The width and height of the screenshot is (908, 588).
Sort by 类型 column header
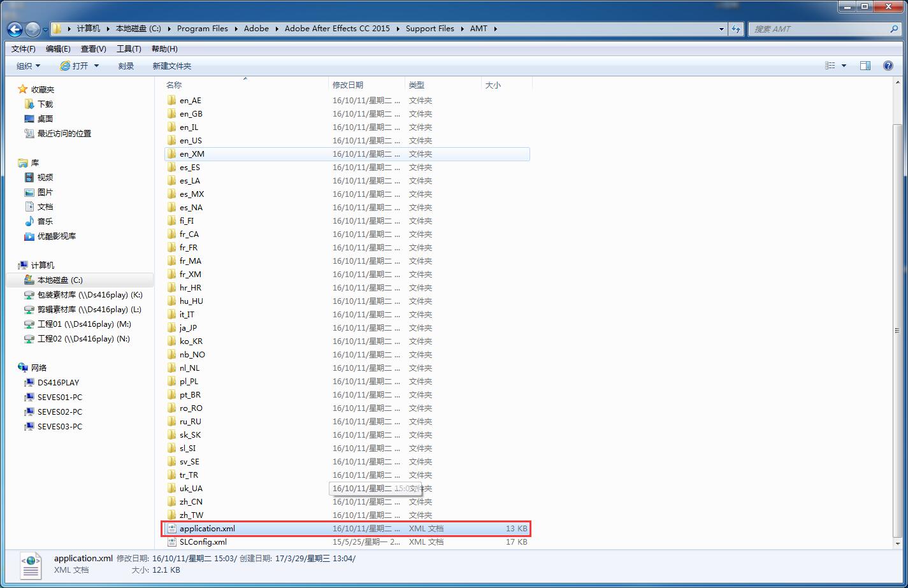coord(443,85)
